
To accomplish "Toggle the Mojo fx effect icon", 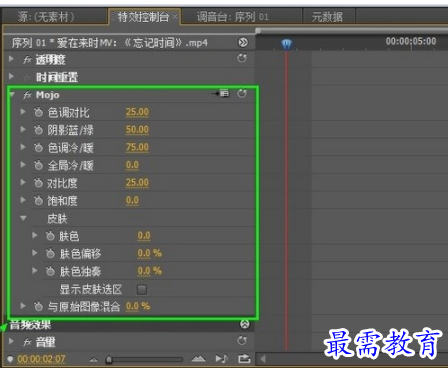I will [x=27, y=95].
